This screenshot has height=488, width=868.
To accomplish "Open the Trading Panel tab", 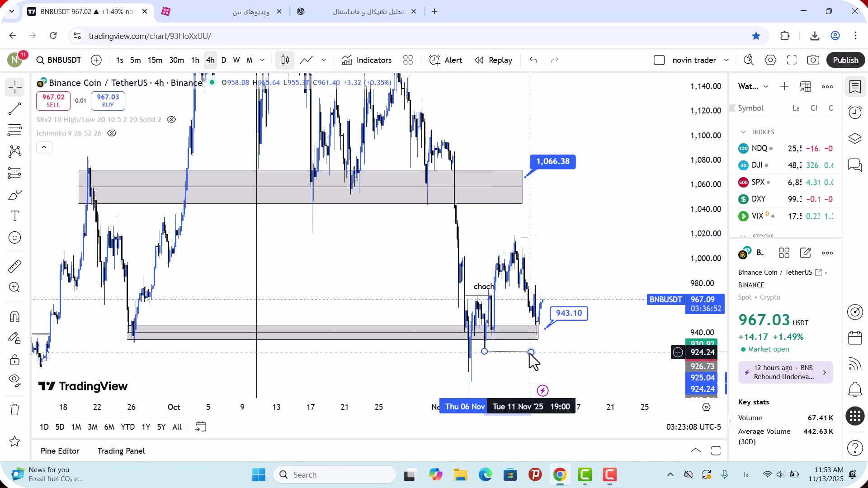I will (121, 451).
